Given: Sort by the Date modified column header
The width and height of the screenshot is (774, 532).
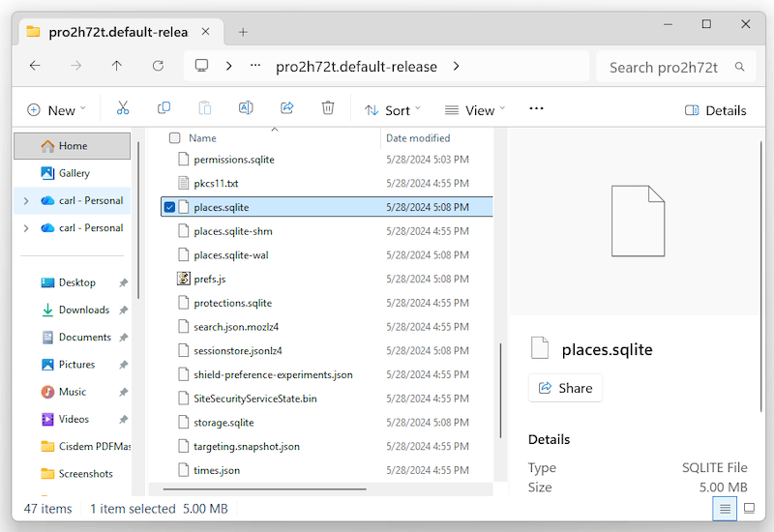Looking at the screenshot, I should (418, 138).
